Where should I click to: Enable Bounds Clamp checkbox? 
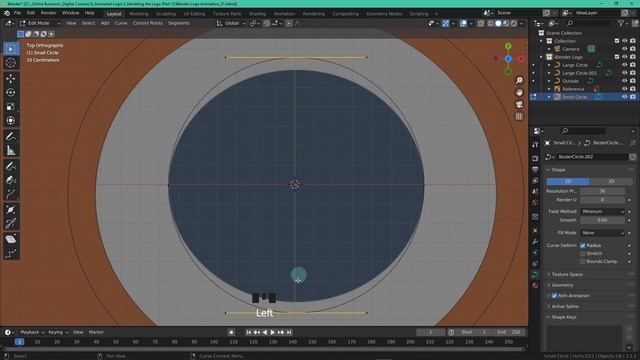[x=582, y=261]
